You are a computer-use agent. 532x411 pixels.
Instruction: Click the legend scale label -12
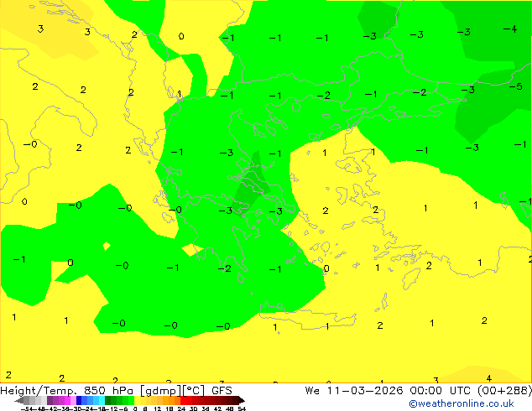pos(113,408)
